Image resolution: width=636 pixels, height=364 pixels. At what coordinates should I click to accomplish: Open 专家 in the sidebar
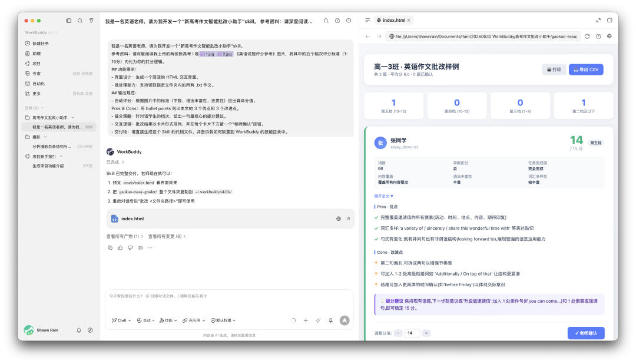coord(59,74)
